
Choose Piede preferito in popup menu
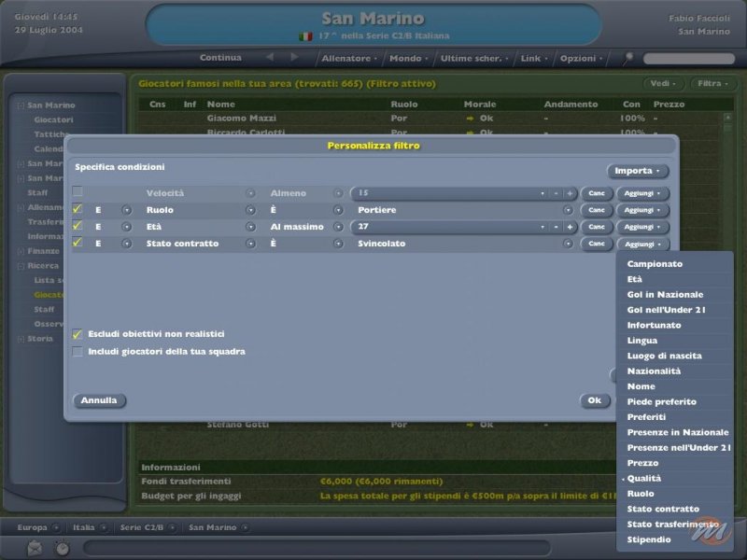coord(661,401)
